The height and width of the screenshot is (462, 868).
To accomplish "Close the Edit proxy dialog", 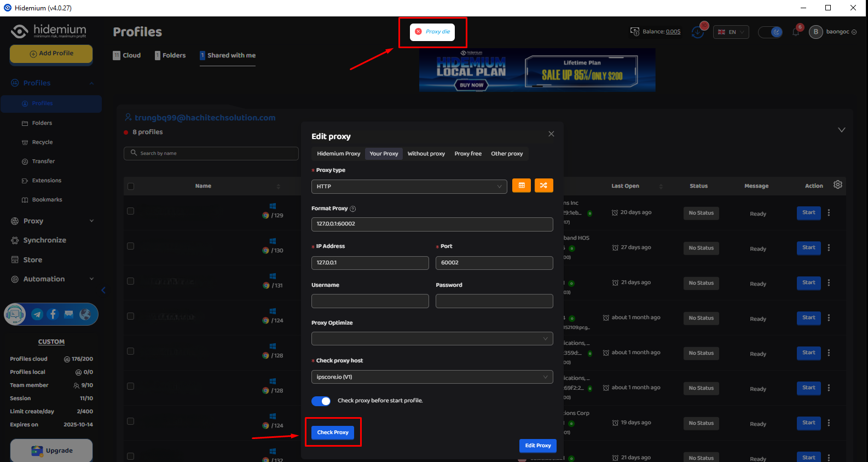I will (551, 134).
